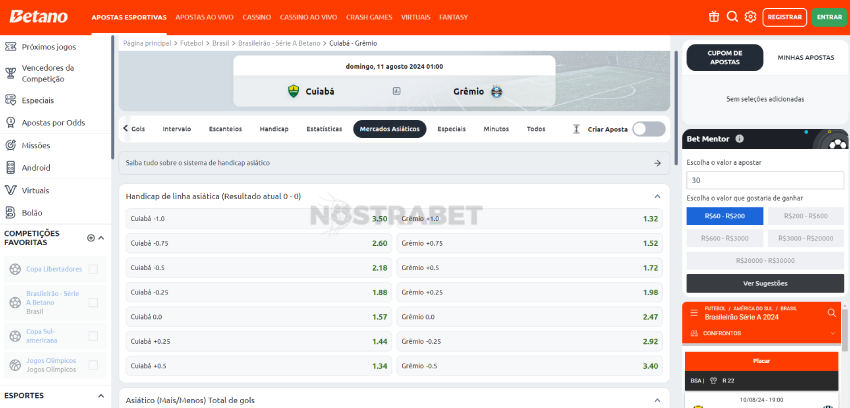
Task: Bet on Grêmio -0.5 at 3.40
Action: 530,366
